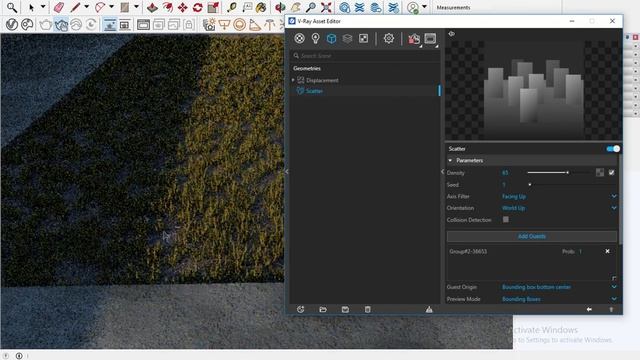Toggle Density texture checkbox
Viewport: 640px width, 360px height.
click(x=611, y=173)
